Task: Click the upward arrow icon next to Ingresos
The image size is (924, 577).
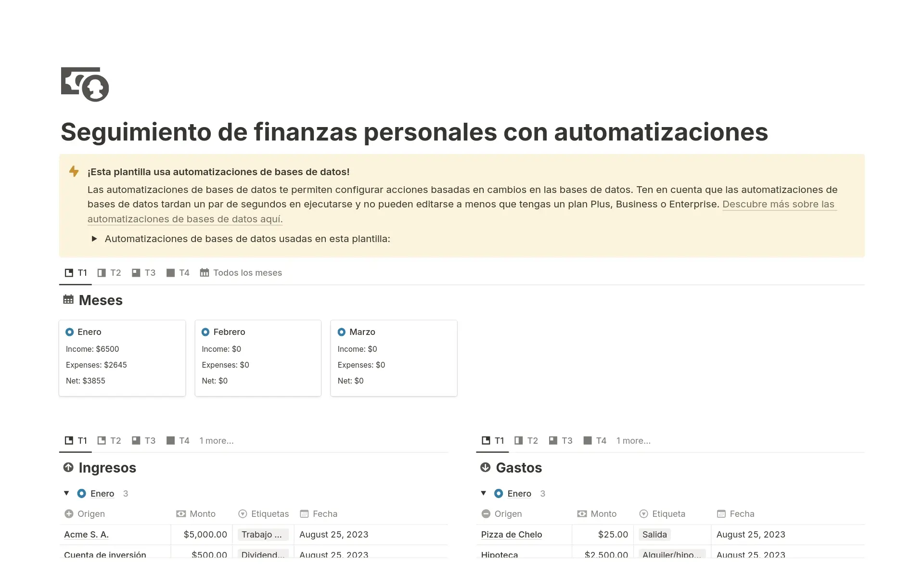Action: click(x=68, y=467)
